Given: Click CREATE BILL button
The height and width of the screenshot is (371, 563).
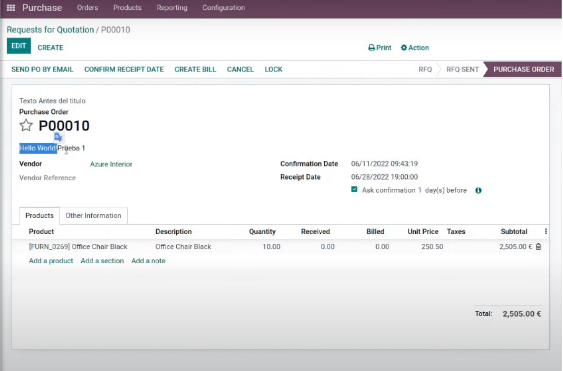Looking at the screenshot, I should [x=195, y=69].
